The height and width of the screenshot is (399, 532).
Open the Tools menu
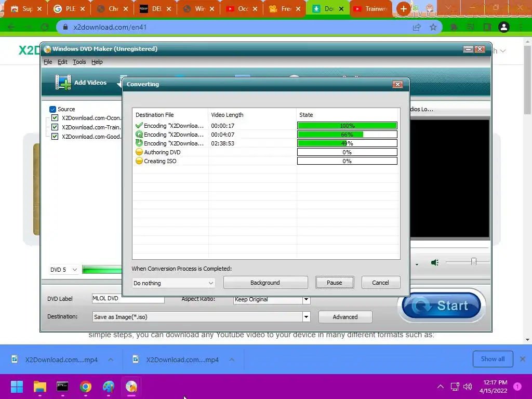point(79,62)
